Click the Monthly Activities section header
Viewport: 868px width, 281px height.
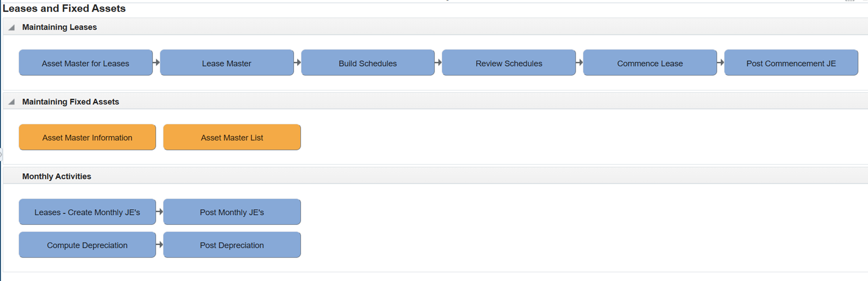coord(57,176)
